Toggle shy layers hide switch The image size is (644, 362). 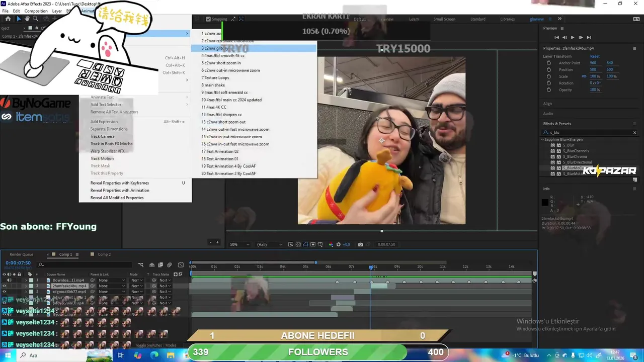coord(152,265)
